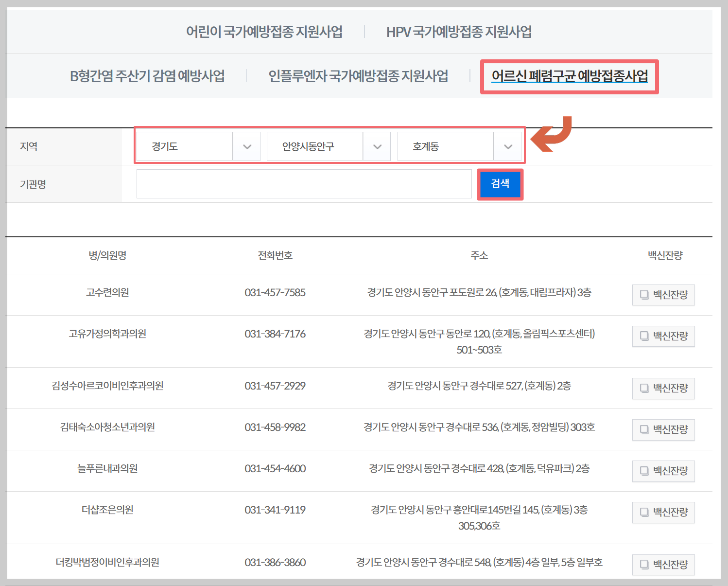
Task: Check 백신잔량 for 더킹박범정이비인후과의원
Action: tap(663, 565)
